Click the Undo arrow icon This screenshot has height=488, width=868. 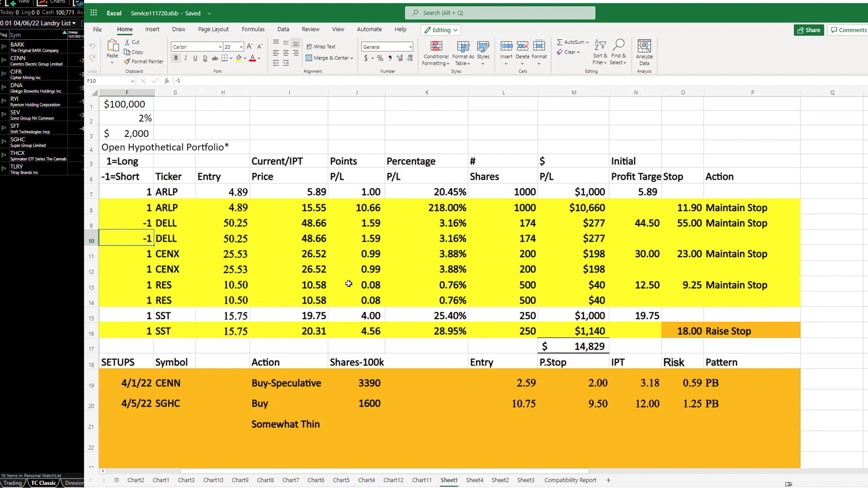pyautogui.click(x=92, y=46)
